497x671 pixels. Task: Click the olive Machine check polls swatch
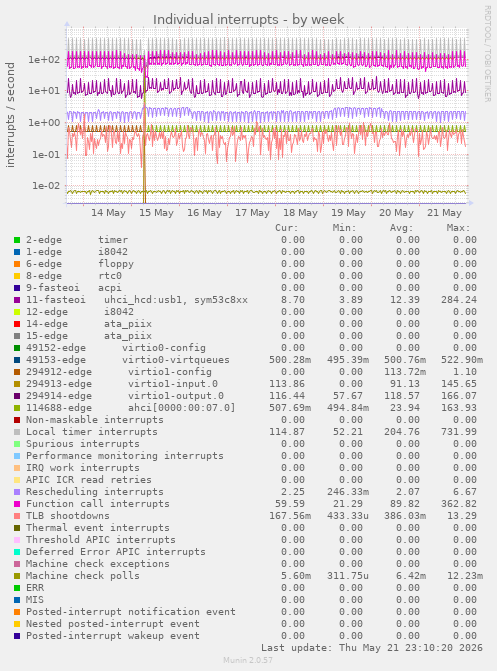coord(17,576)
